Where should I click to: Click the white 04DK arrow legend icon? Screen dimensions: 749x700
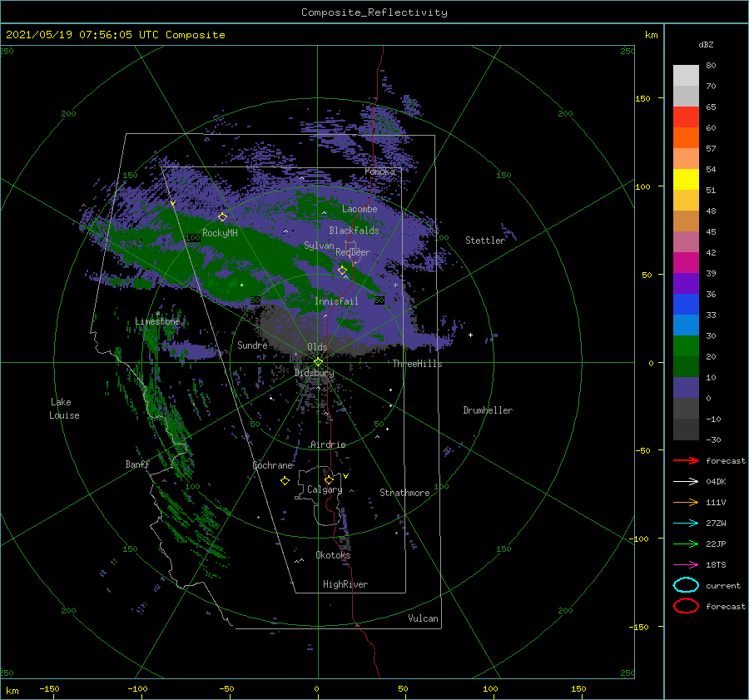tap(686, 482)
